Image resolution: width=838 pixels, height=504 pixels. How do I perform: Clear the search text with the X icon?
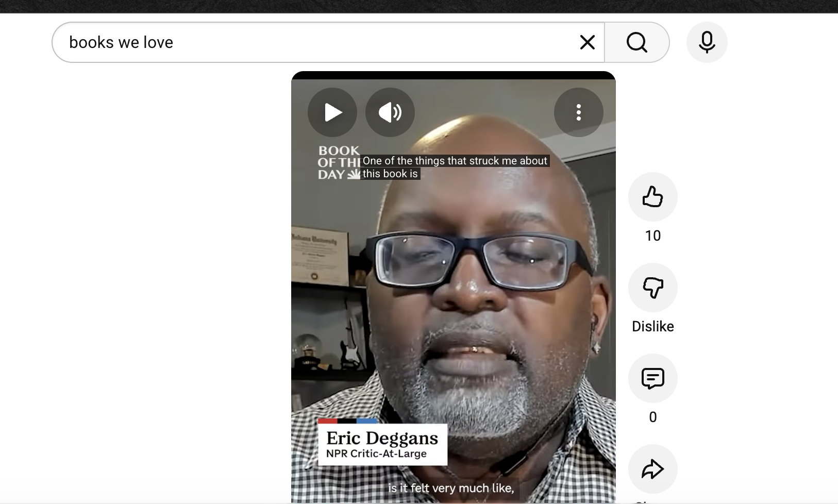coord(588,42)
